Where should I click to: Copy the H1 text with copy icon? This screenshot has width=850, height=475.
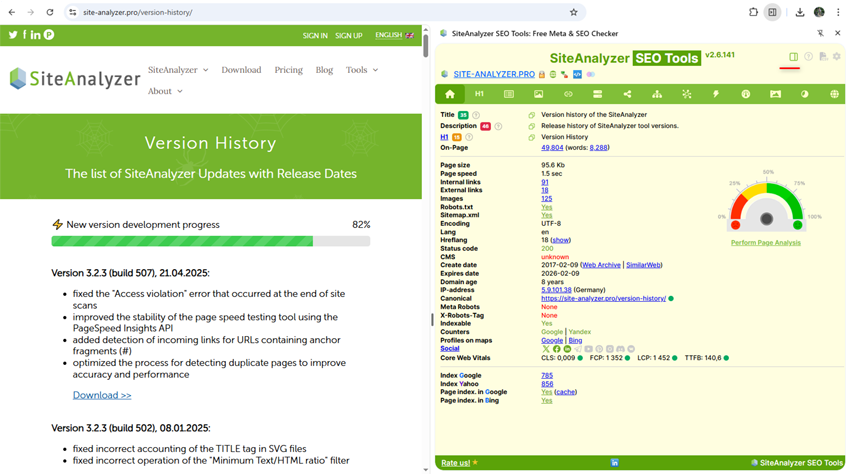(x=532, y=137)
